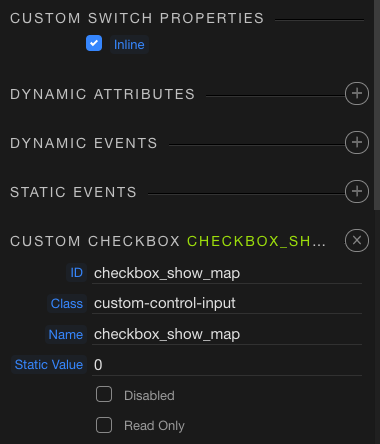Edit the Static Value field
This screenshot has width=380, height=444.
(x=227, y=365)
